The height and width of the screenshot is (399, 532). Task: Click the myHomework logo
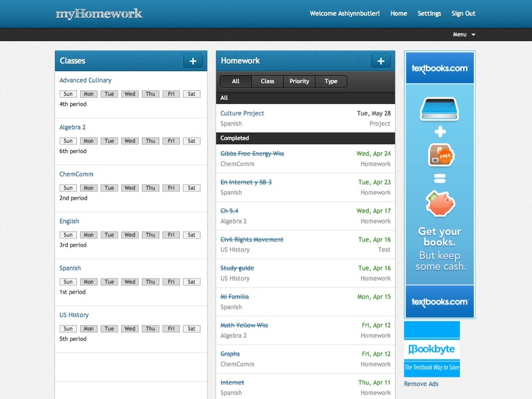click(x=99, y=14)
